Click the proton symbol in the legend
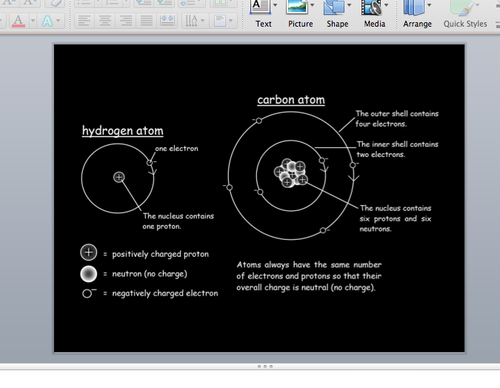Screen dimensions: 500x388 89,252
